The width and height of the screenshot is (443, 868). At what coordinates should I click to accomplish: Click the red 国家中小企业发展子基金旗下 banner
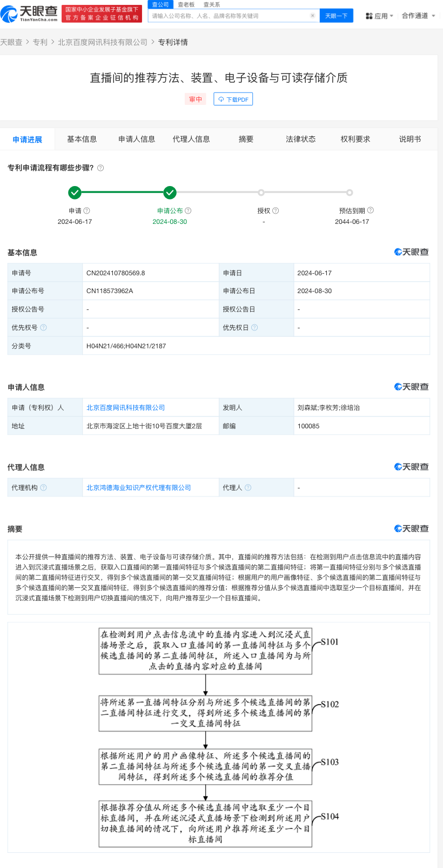tap(102, 14)
